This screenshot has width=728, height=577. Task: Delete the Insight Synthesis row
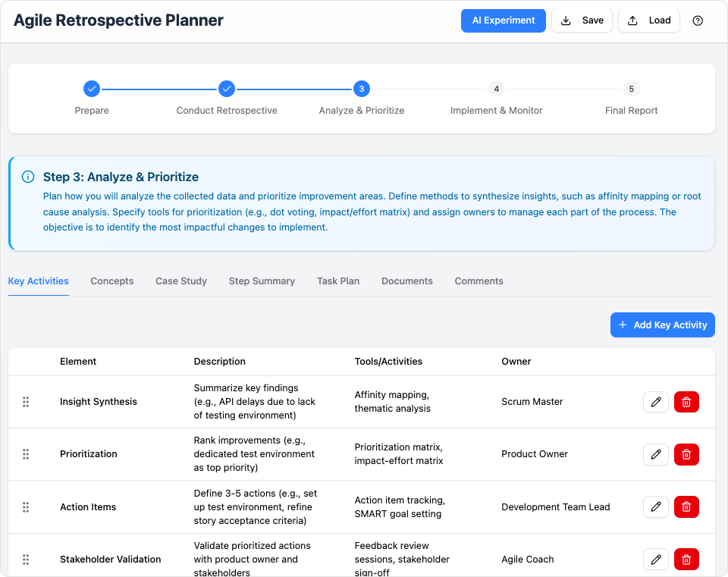[x=686, y=402]
